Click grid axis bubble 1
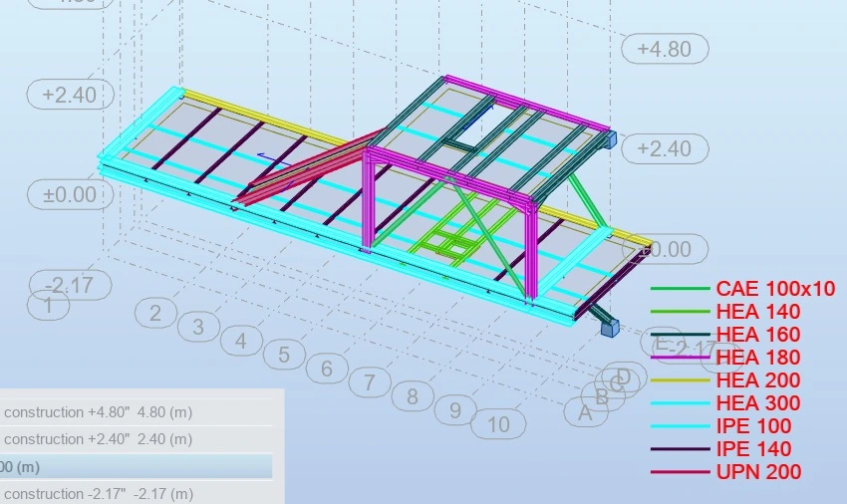 tap(48, 305)
